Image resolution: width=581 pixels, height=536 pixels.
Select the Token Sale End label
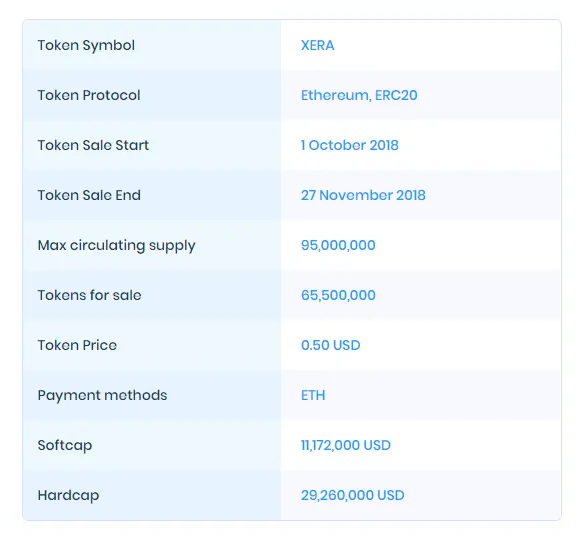(89, 195)
